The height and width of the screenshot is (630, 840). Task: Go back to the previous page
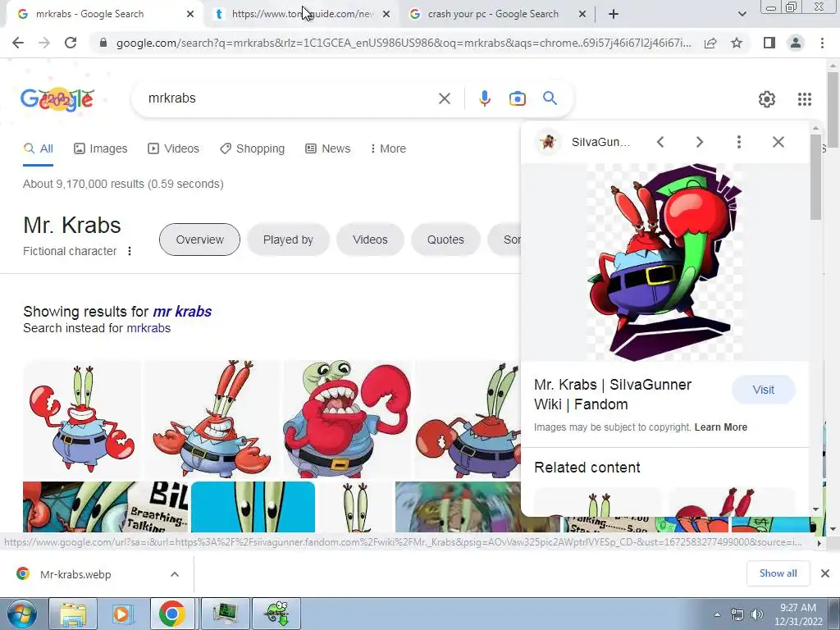coord(18,43)
